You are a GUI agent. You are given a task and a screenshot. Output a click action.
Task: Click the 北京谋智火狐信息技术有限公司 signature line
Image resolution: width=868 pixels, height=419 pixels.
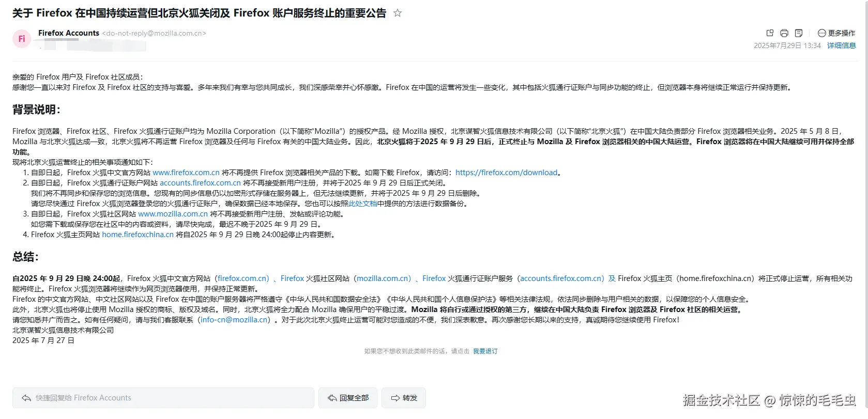coord(63,330)
